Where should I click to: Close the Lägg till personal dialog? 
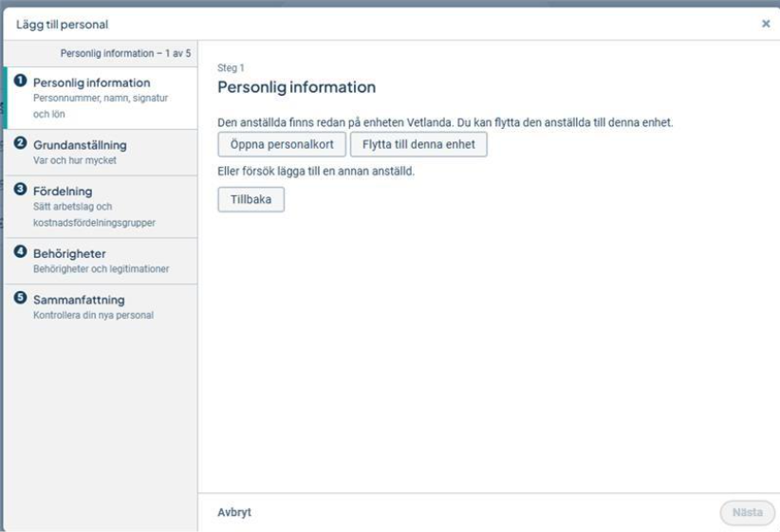click(766, 24)
